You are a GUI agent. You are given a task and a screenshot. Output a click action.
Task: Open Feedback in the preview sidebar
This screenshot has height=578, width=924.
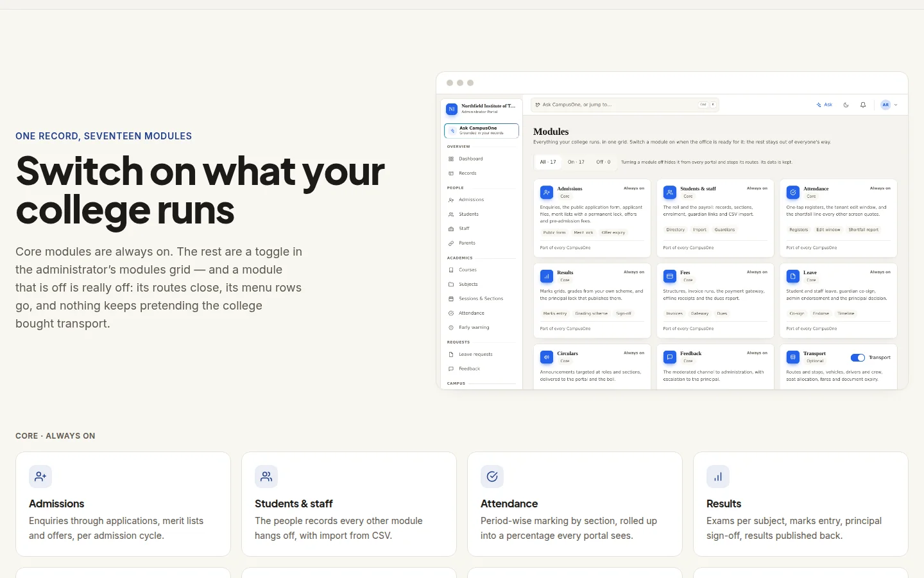pos(481,369)
